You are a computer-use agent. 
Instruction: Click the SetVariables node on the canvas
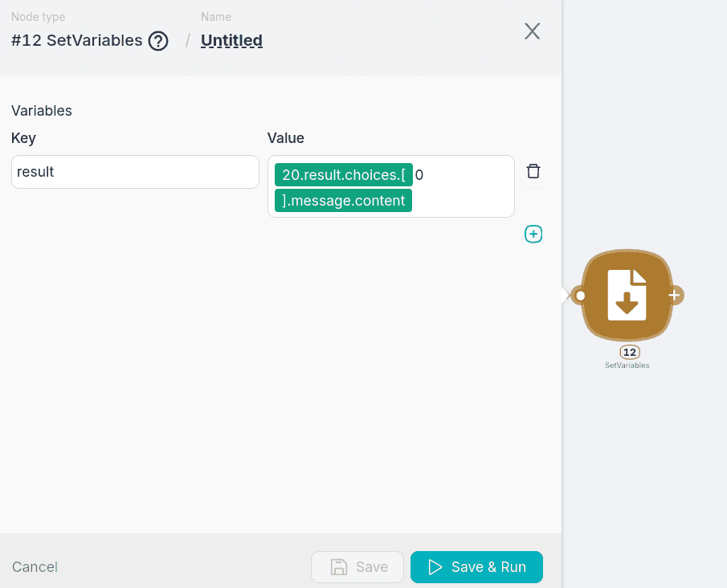627,295
